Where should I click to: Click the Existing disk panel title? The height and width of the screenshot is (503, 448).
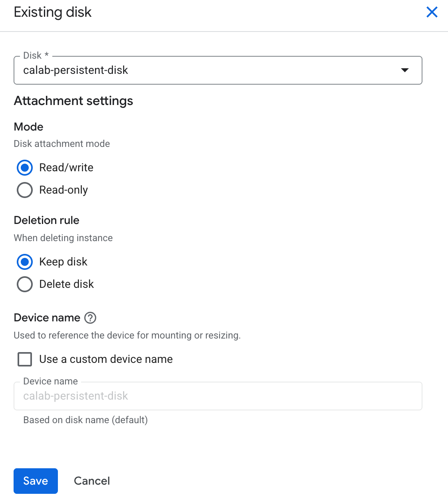click(53, 12)
